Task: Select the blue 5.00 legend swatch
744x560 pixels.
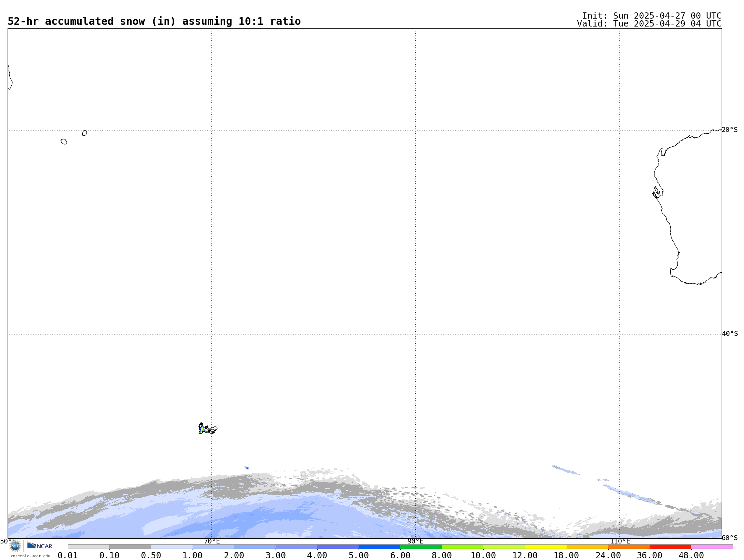Action: tap(379, 547)
